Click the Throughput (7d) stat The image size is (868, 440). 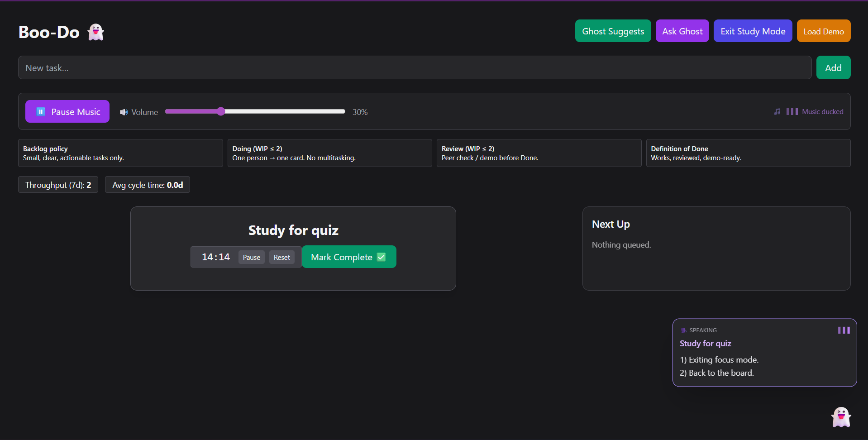click(58, 185)
